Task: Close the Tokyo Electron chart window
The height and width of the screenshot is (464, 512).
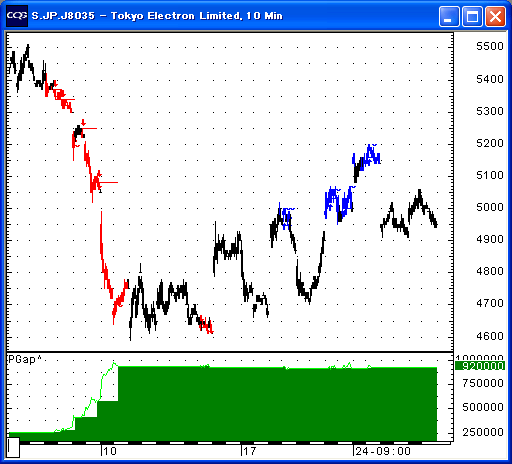Action: coord(495,16)
